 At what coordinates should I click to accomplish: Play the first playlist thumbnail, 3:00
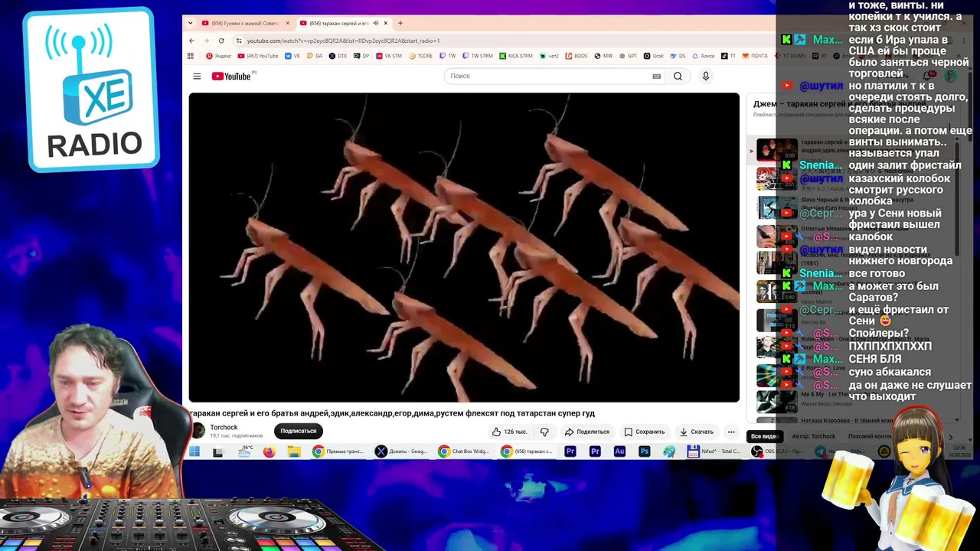tap(777, 148)
